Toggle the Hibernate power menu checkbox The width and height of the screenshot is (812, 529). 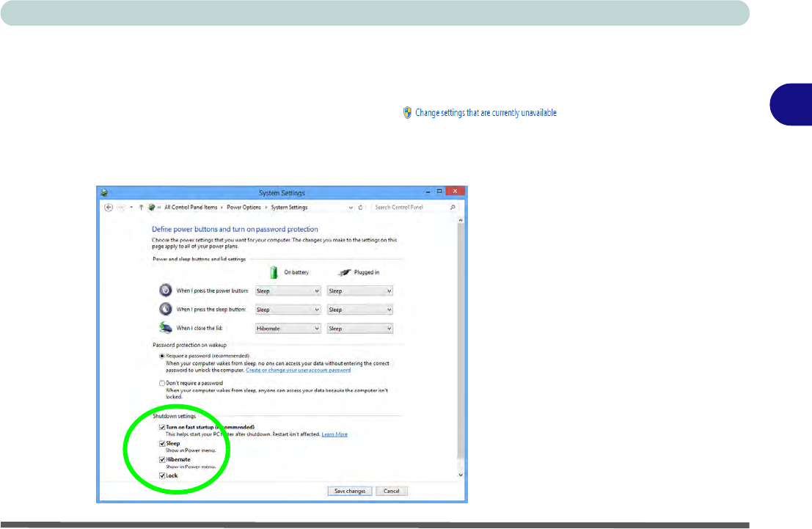[162, 459]
